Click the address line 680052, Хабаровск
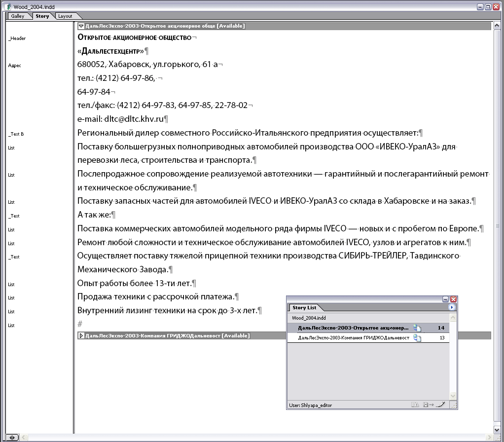504x442 pixels. 147,64
